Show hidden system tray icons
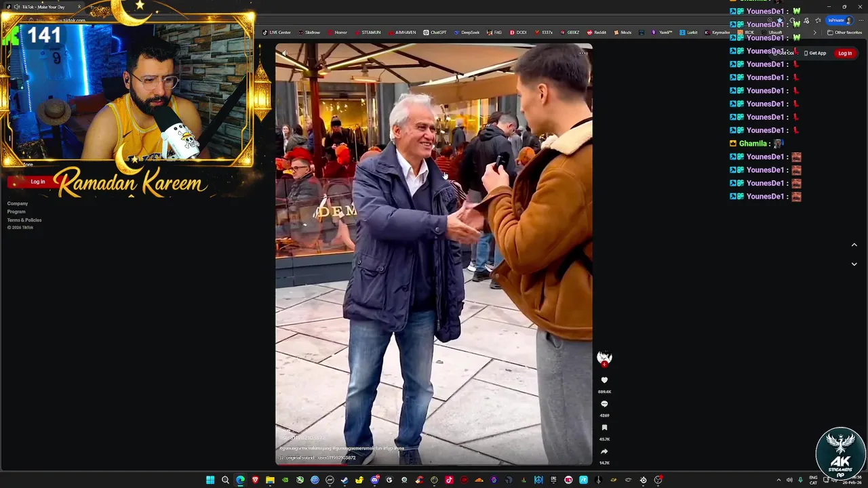This screenshot has width=868, height=488. tap(778, 480)
